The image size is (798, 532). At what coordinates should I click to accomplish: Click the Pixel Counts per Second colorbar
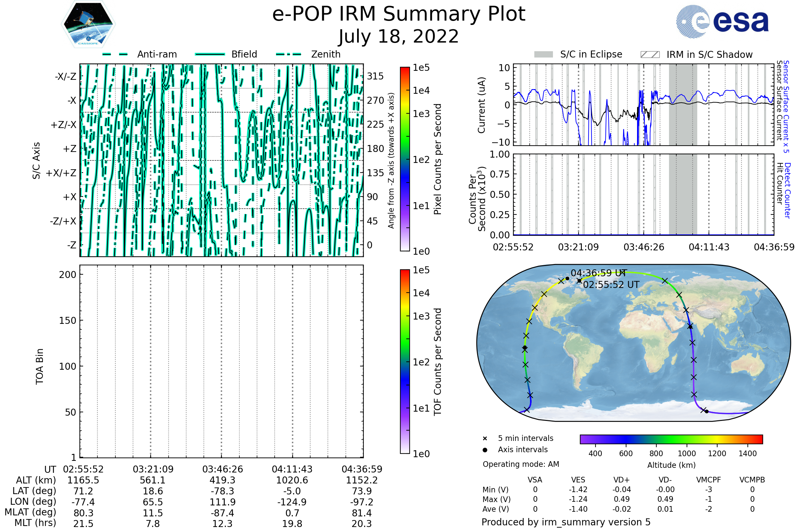pos(405,159)
